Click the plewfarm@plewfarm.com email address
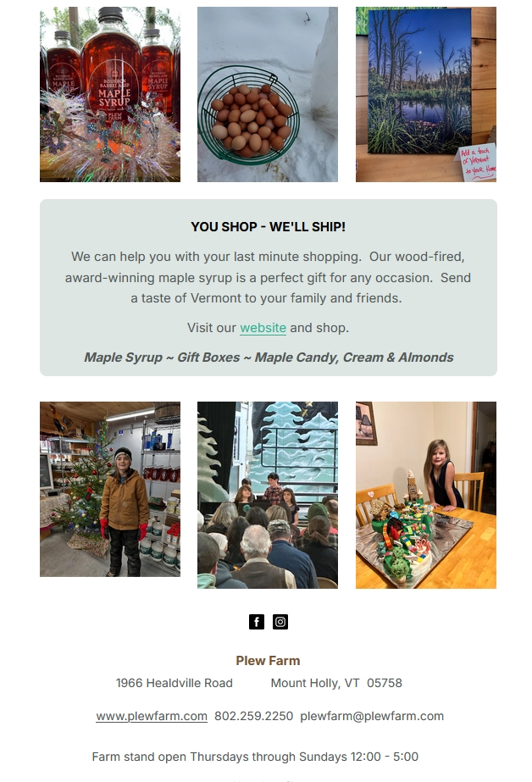The height and width of the screenshot is (782, 532). [x=372, y=716]
